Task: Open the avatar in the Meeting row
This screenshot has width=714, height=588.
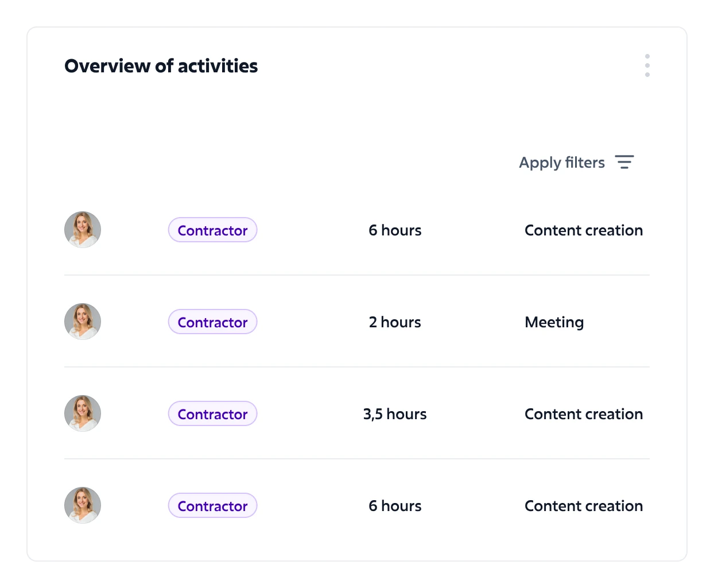Action: coord(83,322)
